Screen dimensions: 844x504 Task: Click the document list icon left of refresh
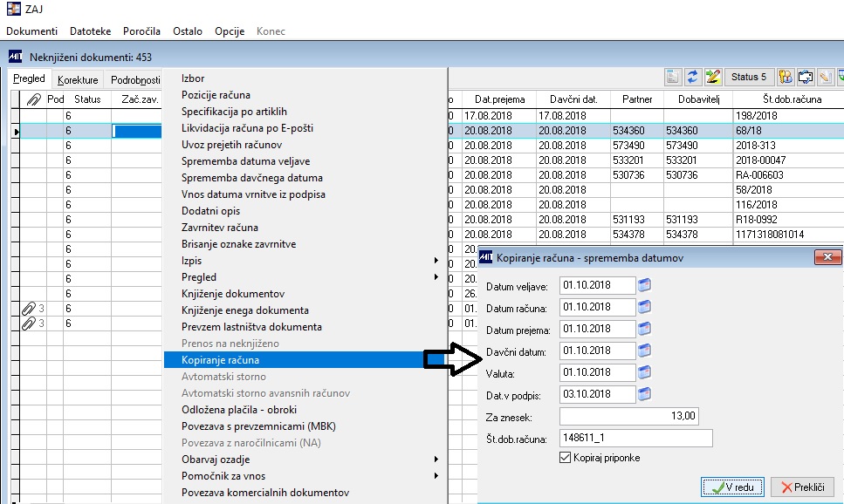tap(672, 77)
